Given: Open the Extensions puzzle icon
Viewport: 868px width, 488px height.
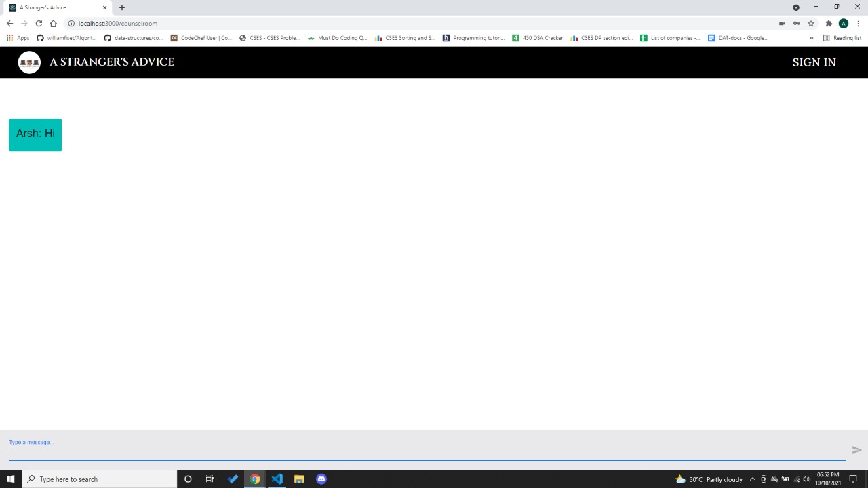Looking at the screenshot, I should click(x=829, y=24).
